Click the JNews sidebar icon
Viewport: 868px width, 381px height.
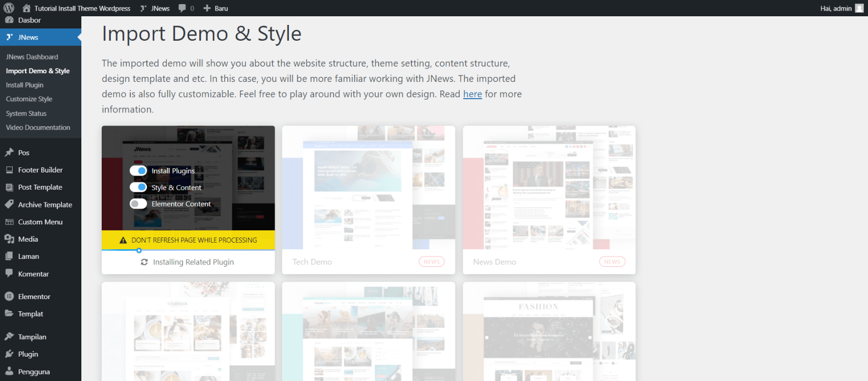click(9, 37)
